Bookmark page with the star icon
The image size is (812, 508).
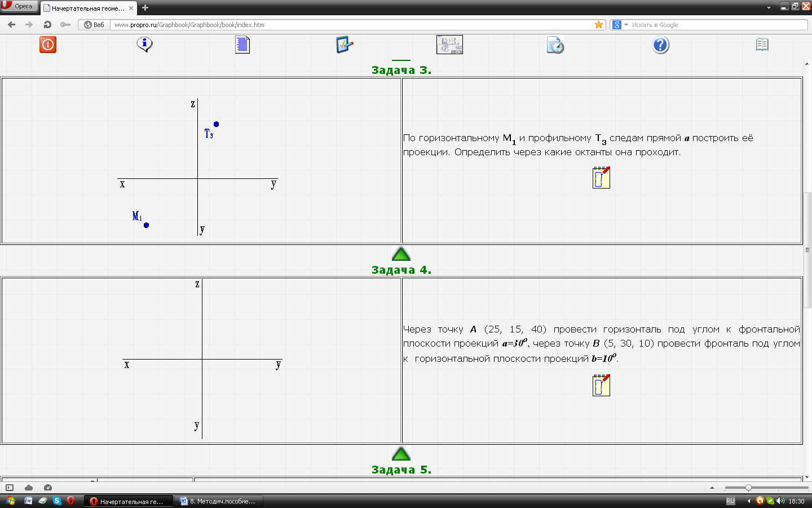click(598, 25)
